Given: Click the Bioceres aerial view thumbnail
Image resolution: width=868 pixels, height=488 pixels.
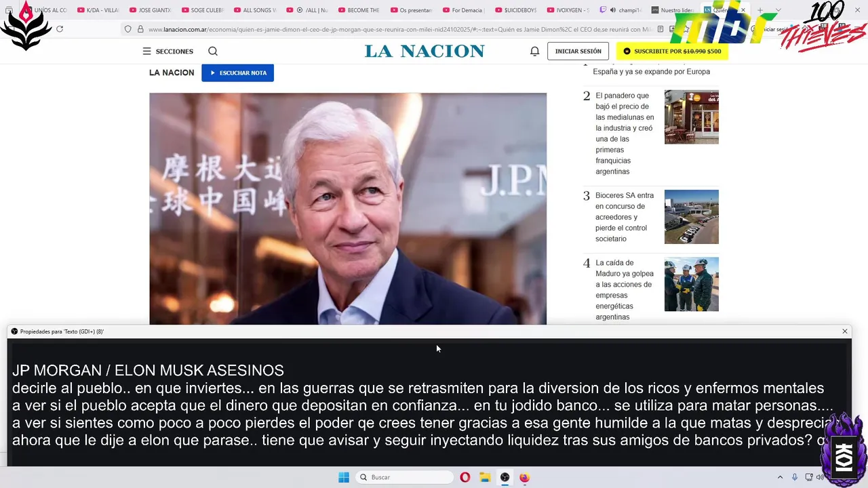Looking at the screenshot, I should pyautogui.click(x=692, y=217).
